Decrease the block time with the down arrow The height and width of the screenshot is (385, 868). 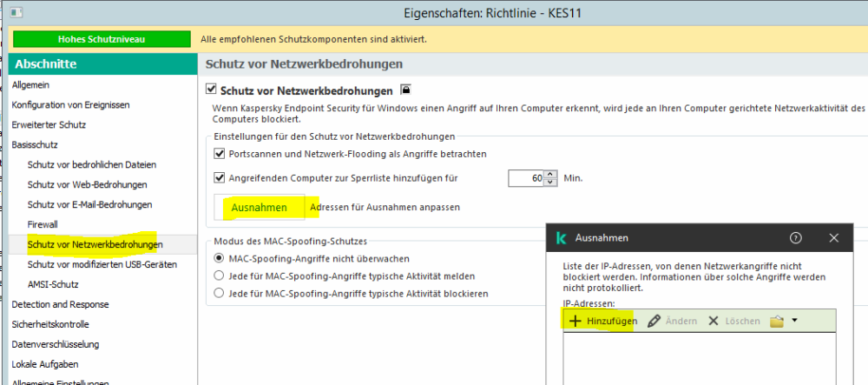549,183
